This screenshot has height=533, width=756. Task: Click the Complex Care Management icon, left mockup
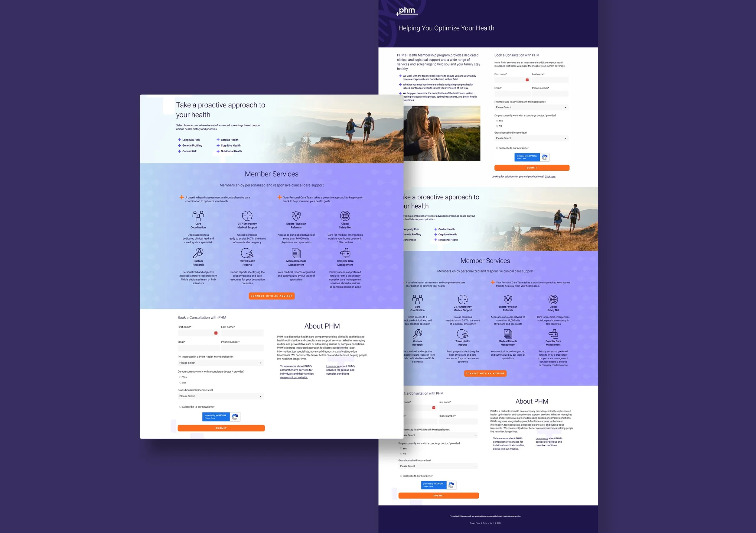tap(345, 253)
